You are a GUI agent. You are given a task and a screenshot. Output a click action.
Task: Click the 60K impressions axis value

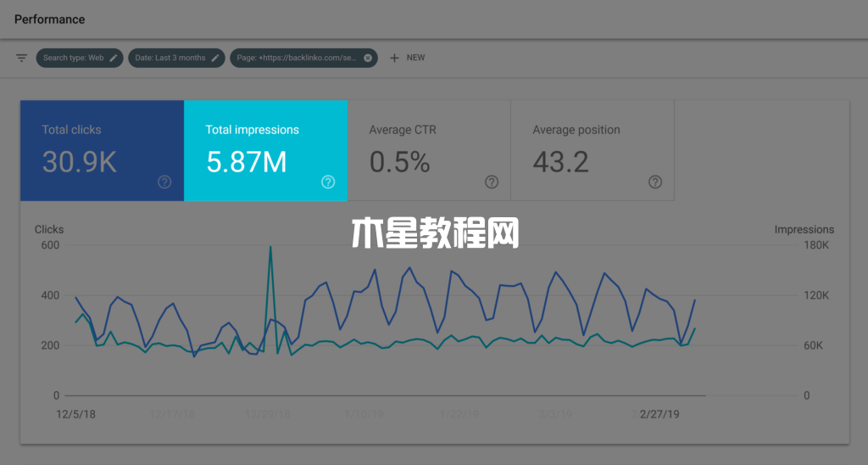(813, 345)
